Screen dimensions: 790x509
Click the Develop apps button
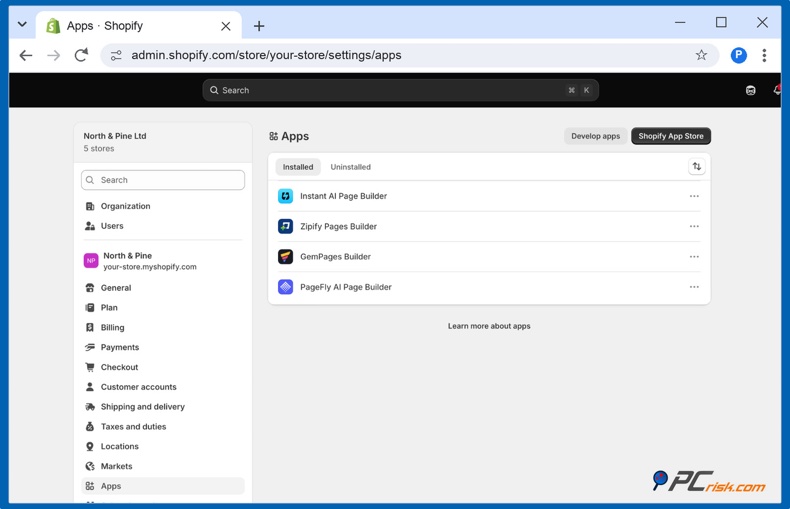(595, 136)
